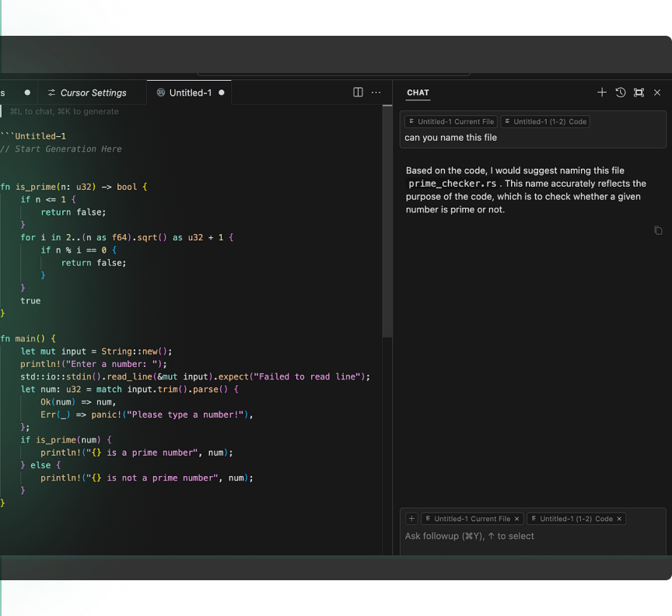Click the "if n <= 1 {" line

[48, 199]
